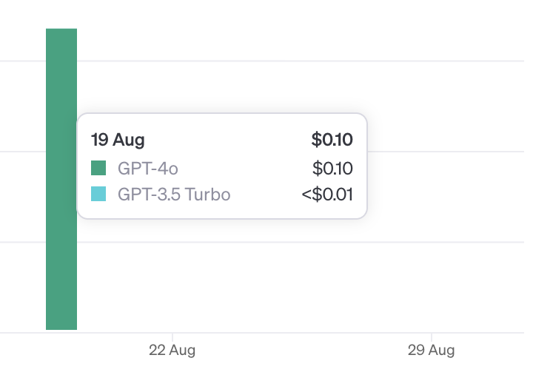Click the GPT-4o label in tooltip
This screenshot has width=533, height=392.
pyautogui.click(x=148, y=168)
